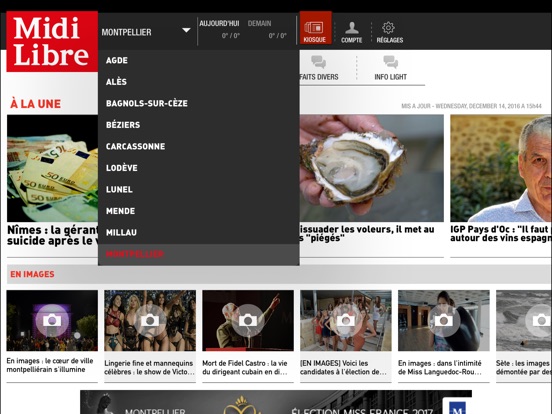The image size is (552, 414).
Task: Pick Carcassonne from the city list
Action: click(199, 146)
